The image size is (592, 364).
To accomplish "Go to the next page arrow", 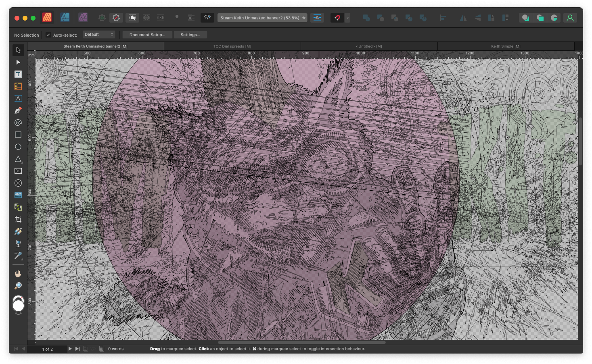I will coord(70,349).
